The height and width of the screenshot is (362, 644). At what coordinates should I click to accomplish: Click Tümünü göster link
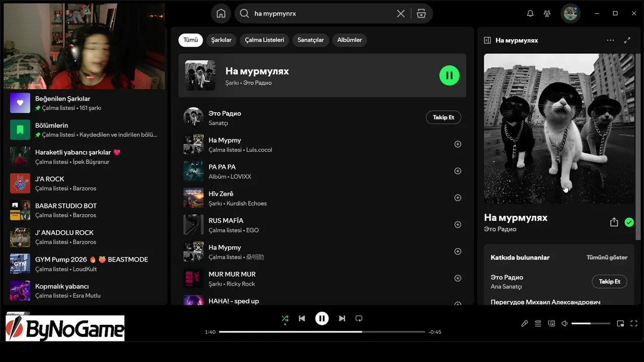click(607, 257)
